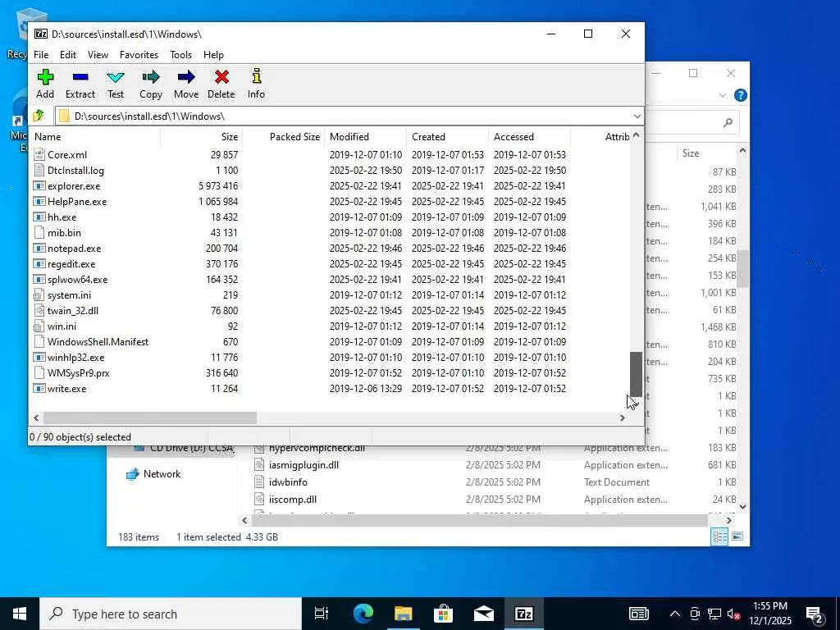The width and height of the screenshot is (840, 630).
Task: Open the Edit menu
Action: point(68,55)
